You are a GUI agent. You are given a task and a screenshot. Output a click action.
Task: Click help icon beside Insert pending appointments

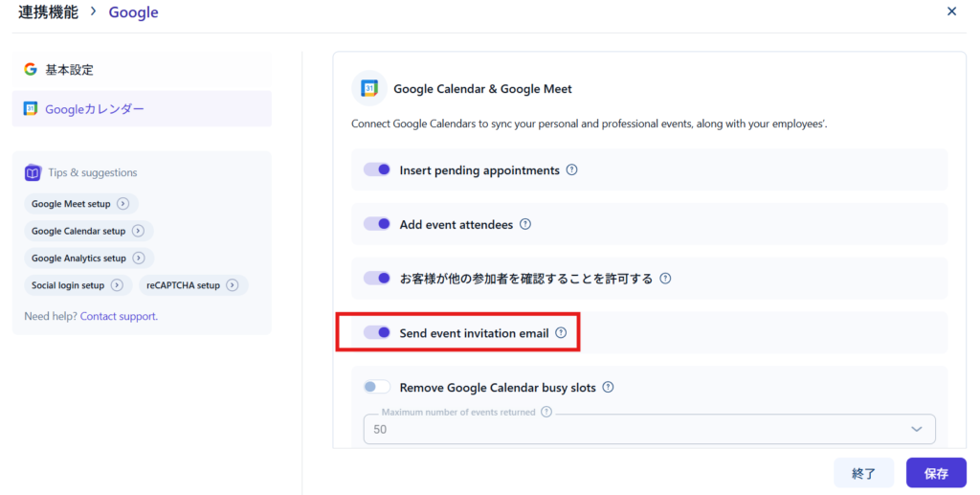tap(572, 170)
